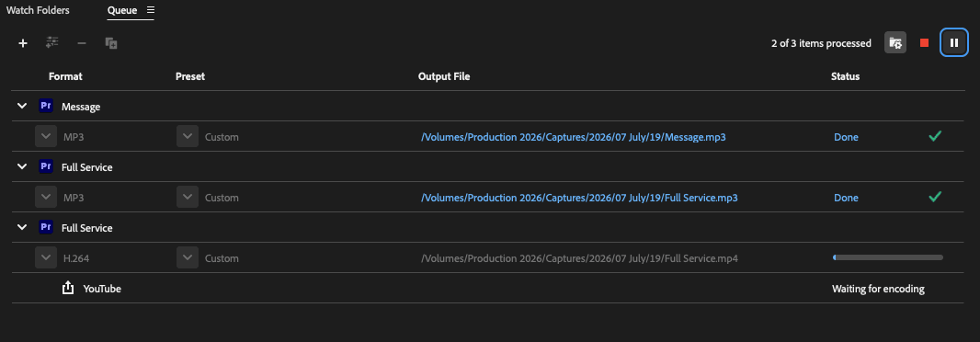The width and height of the screenshot is (980, 342).
Task: Collapse the Message source group
Action: click(x=22, y=107)
